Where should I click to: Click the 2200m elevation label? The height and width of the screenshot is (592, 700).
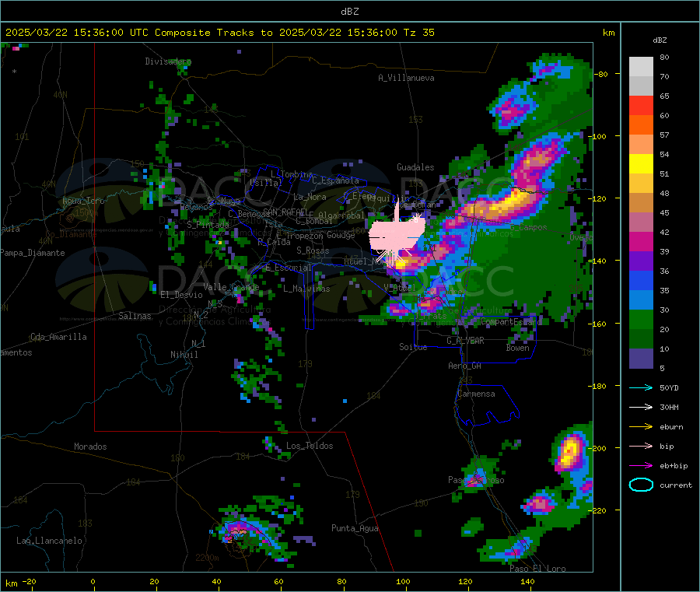point(207,558)
